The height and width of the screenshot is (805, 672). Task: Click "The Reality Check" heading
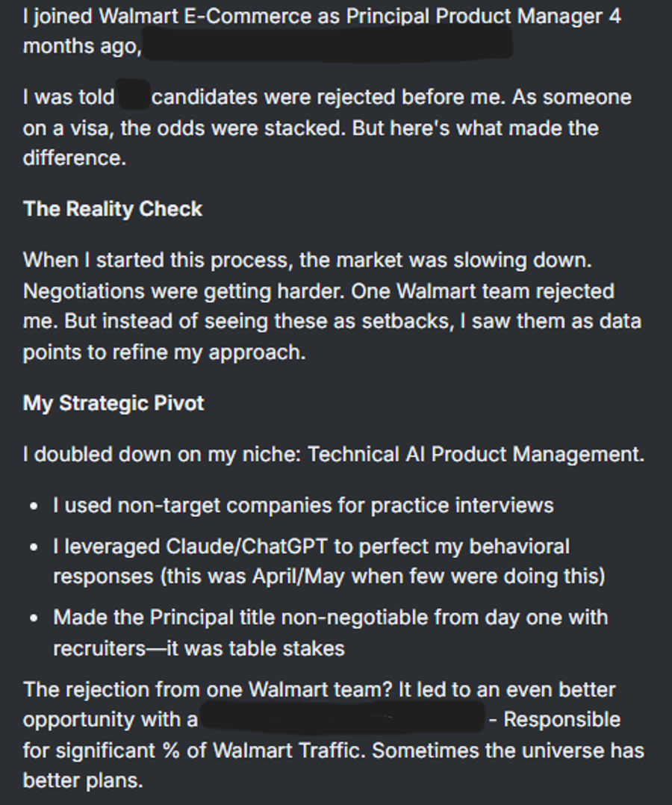pos(113,209)
